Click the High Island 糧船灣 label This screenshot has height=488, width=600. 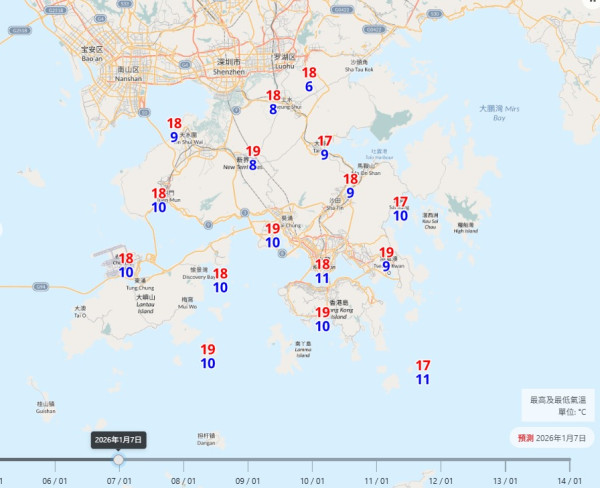pos(466,228)
